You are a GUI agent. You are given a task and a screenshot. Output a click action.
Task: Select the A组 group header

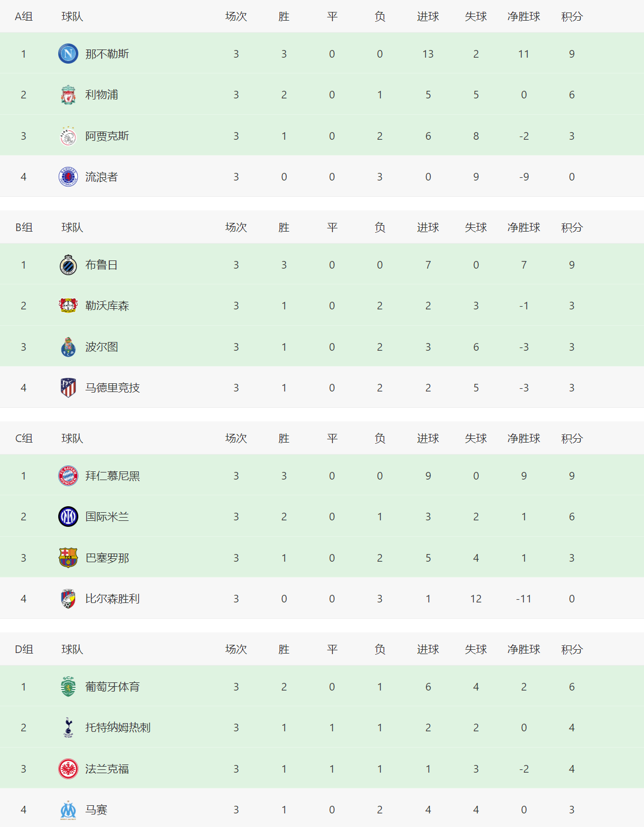[x=24, y=16]
